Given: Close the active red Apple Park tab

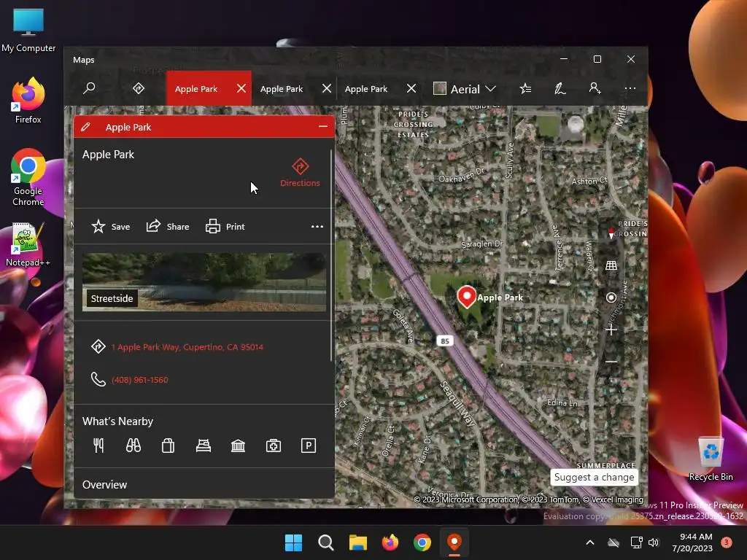Looking at the screenshot, I should point(241,88).
